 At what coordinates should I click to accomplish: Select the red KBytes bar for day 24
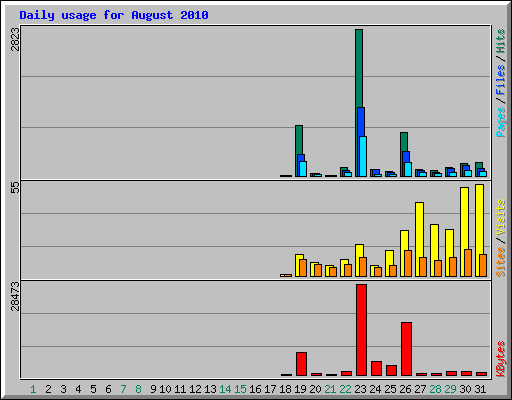point(376,368)
